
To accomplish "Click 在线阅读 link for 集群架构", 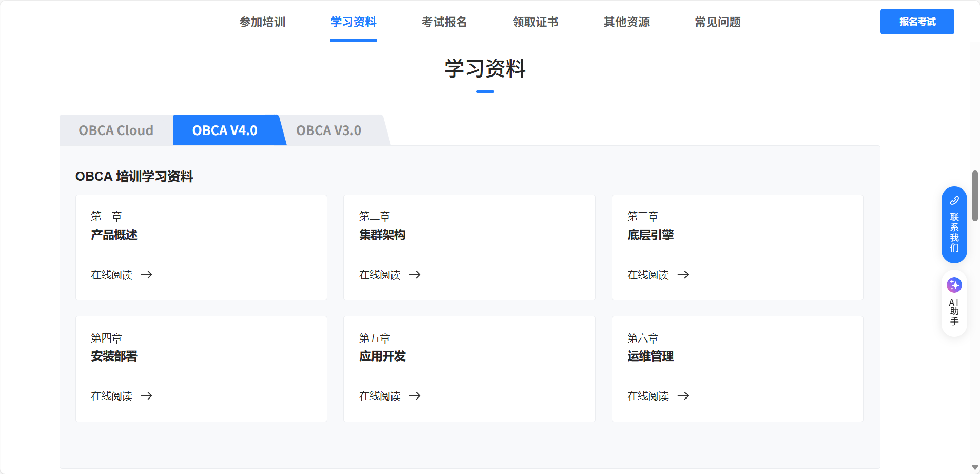I will (x=380, y=275).
